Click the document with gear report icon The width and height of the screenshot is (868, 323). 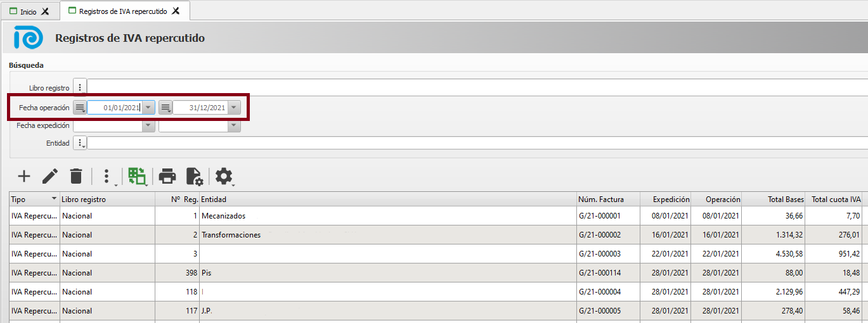194,176
